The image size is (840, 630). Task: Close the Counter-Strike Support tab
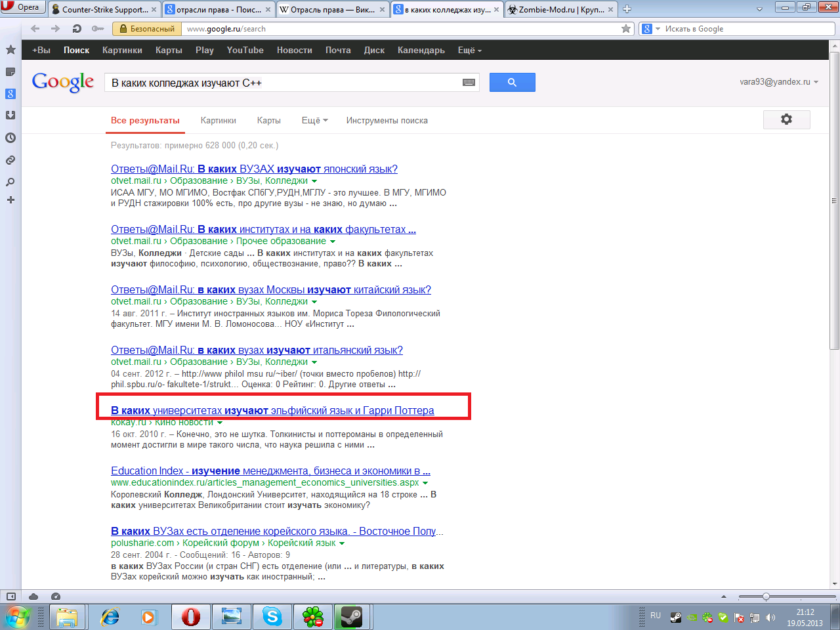(154, 9)
